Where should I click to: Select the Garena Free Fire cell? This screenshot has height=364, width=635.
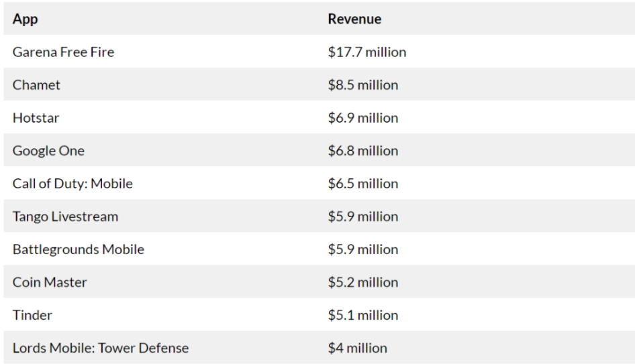click(63, 52)
